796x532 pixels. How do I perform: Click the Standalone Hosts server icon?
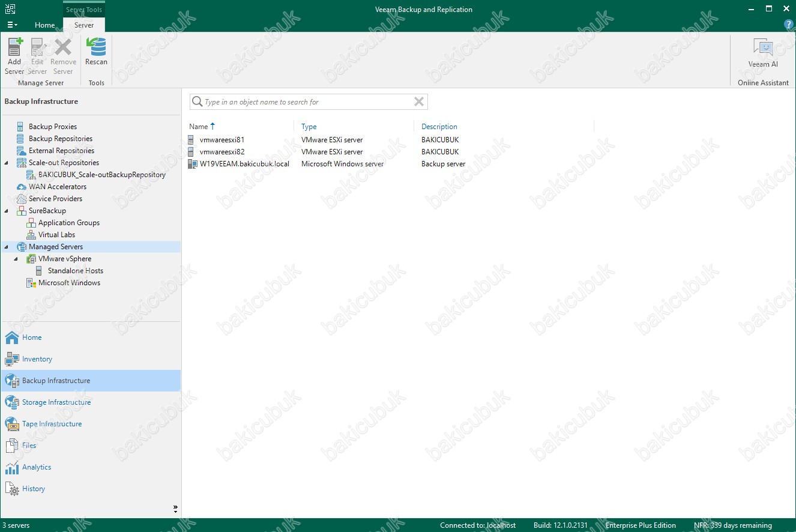click(x=39, y=271)
